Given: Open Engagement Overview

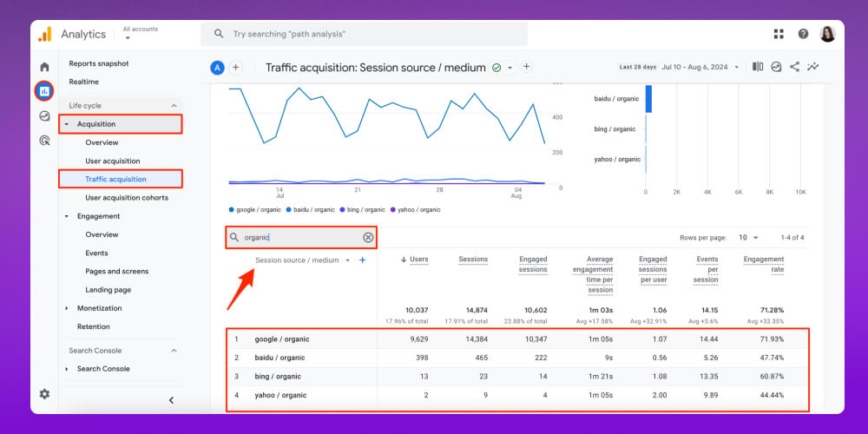Looking at the screenshot, I should (x=102, y=234).
